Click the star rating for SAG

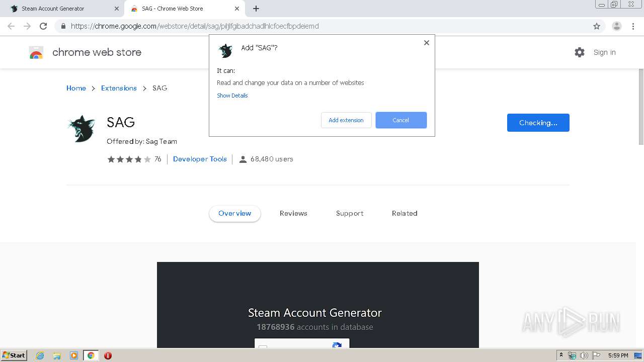129,159
